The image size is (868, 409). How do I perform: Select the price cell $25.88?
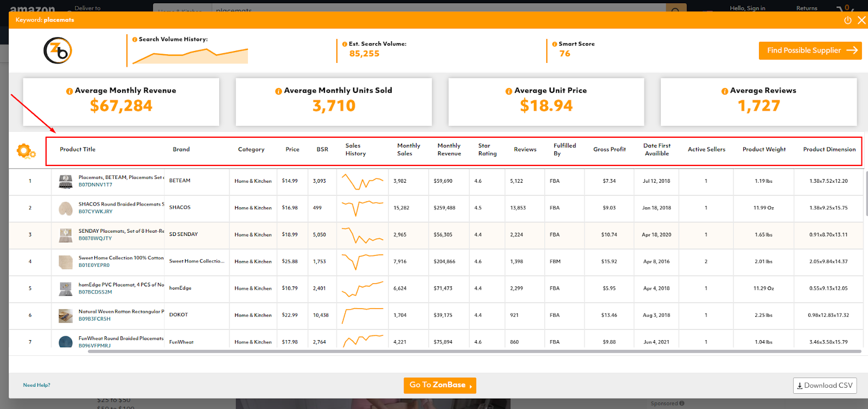[x=290, y=261]
